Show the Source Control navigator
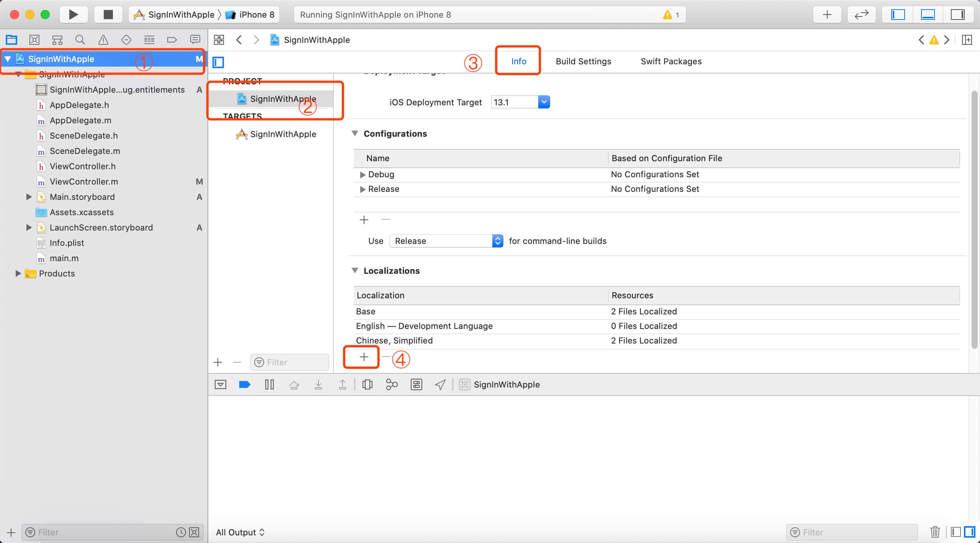This screenshot has height=543, width=980. (34, 39)
